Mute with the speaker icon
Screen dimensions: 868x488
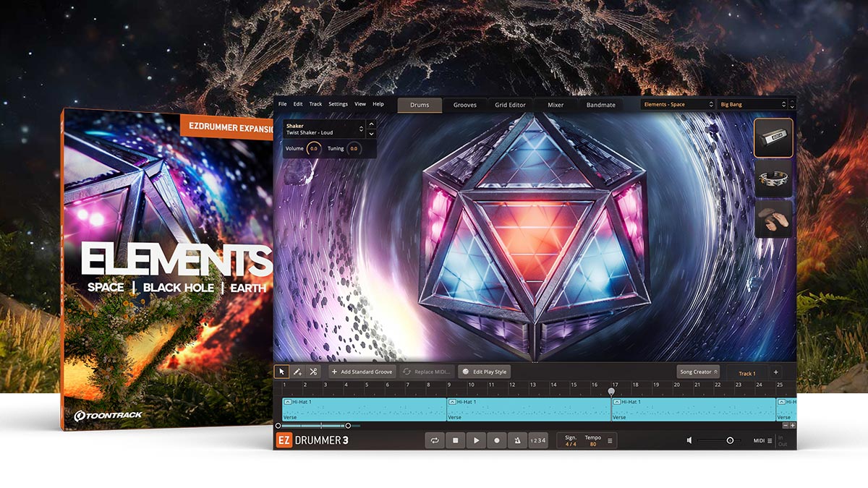[x=690, y=440]
